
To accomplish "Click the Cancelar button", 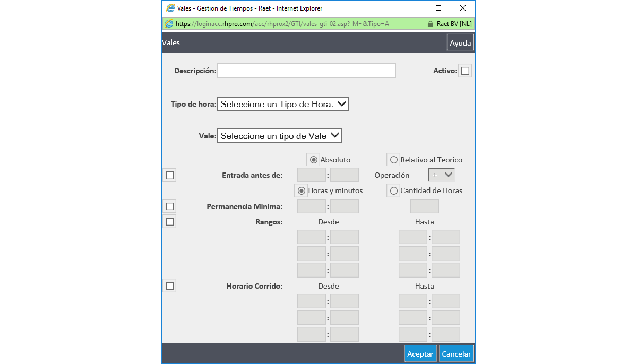I will (x=457, y=354).
